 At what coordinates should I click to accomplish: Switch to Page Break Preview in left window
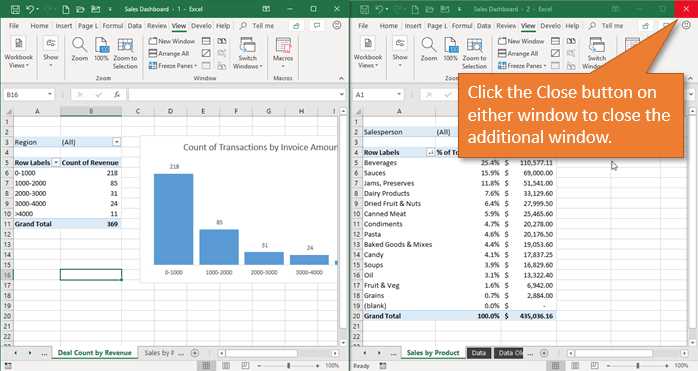tap(245, 366)
